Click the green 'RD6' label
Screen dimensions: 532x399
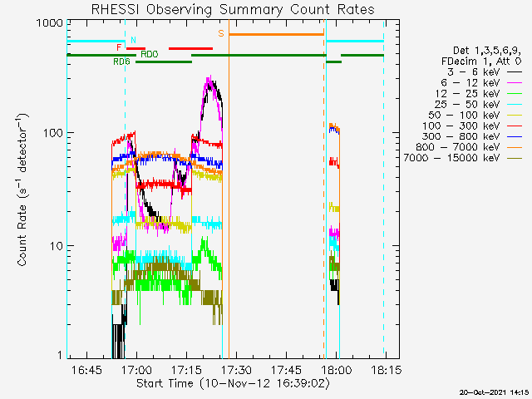click(x=122, y=62)
